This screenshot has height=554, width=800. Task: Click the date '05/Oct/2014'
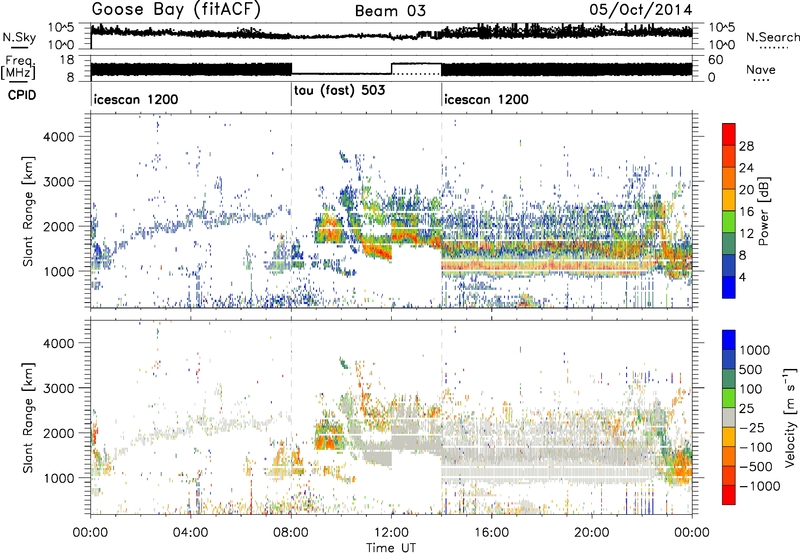641,10
